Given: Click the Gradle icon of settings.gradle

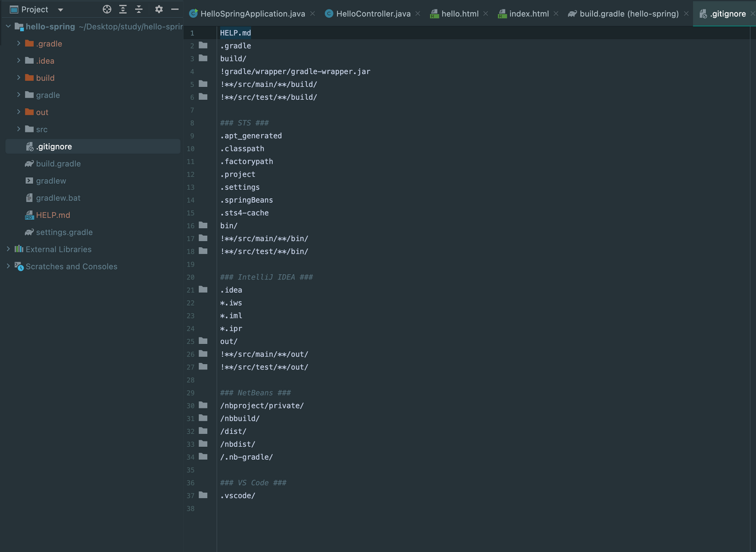Looking at the screenshot, I should pos(30,232).
